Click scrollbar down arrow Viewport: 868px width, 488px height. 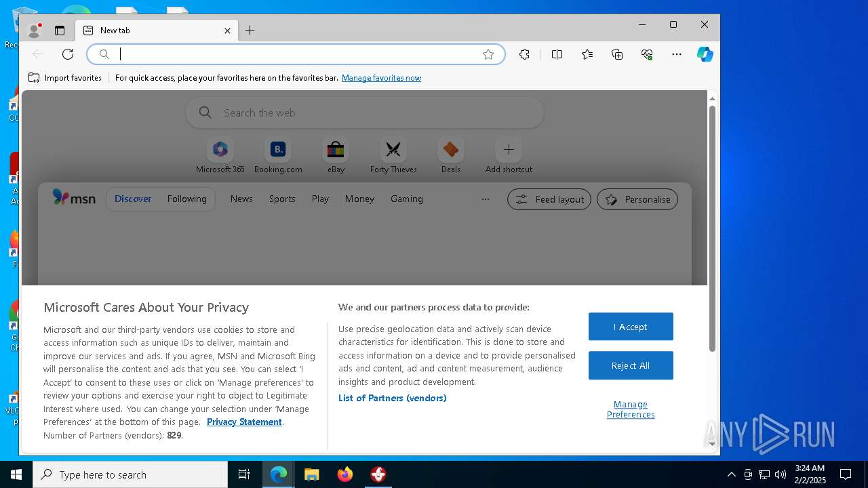[x=712, y=444]
